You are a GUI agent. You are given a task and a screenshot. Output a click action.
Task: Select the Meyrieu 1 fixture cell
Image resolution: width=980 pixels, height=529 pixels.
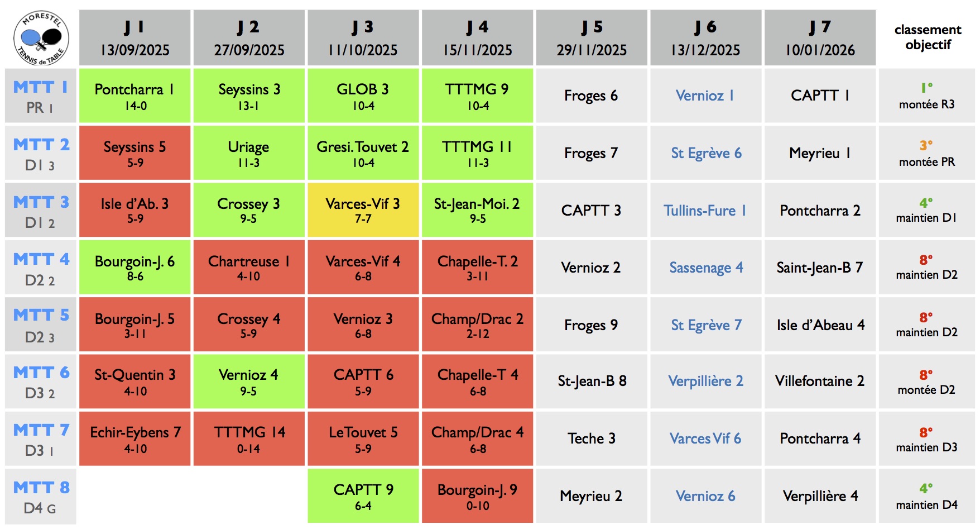819,153
